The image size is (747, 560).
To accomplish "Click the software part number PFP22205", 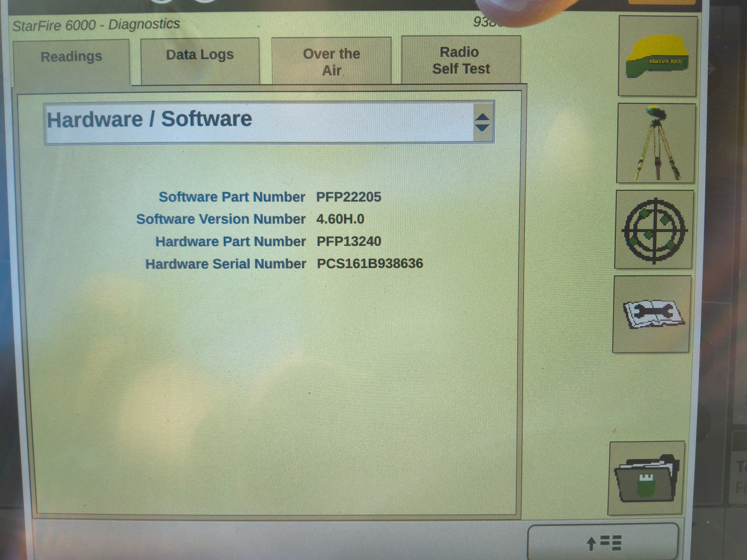I will point(348,197).
